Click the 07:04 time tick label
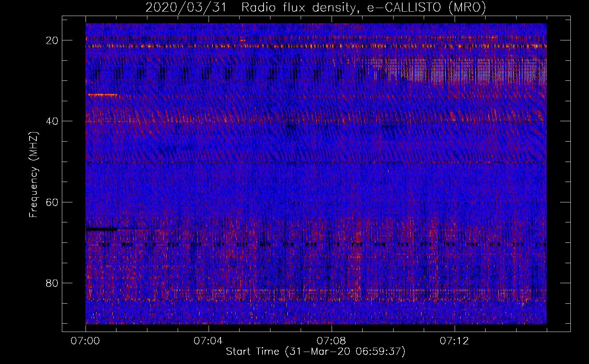This screenshot has width=589, height=364. 208,341
